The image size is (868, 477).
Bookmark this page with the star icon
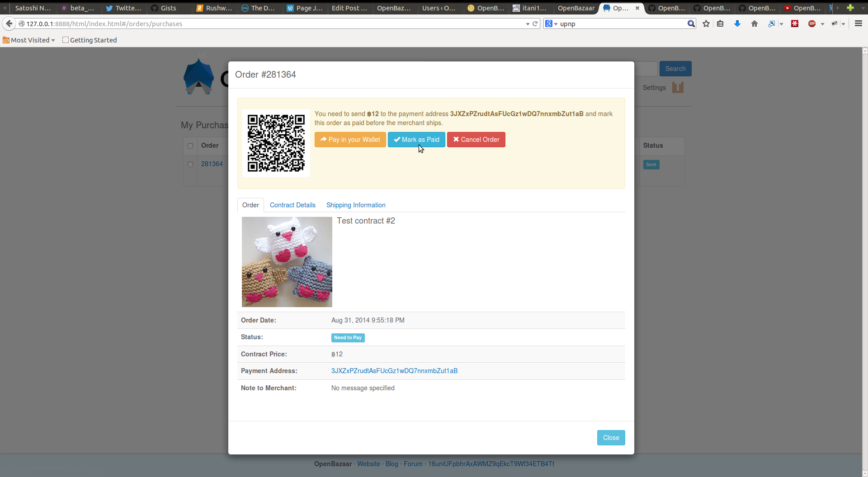(x=706, y=23)
